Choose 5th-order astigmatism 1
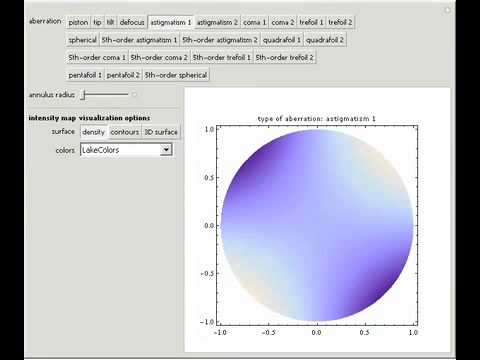Screen dimensions: 480x360 (139, 40)
